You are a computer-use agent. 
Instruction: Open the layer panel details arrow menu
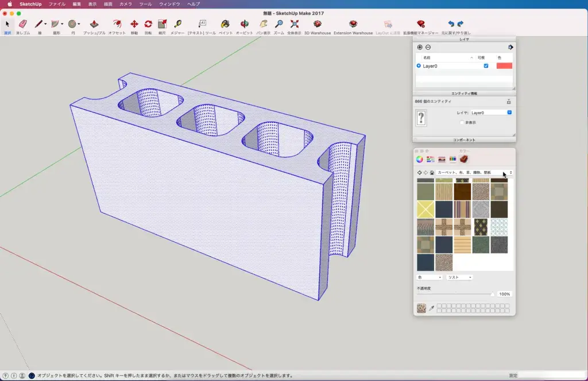[510, 47]
